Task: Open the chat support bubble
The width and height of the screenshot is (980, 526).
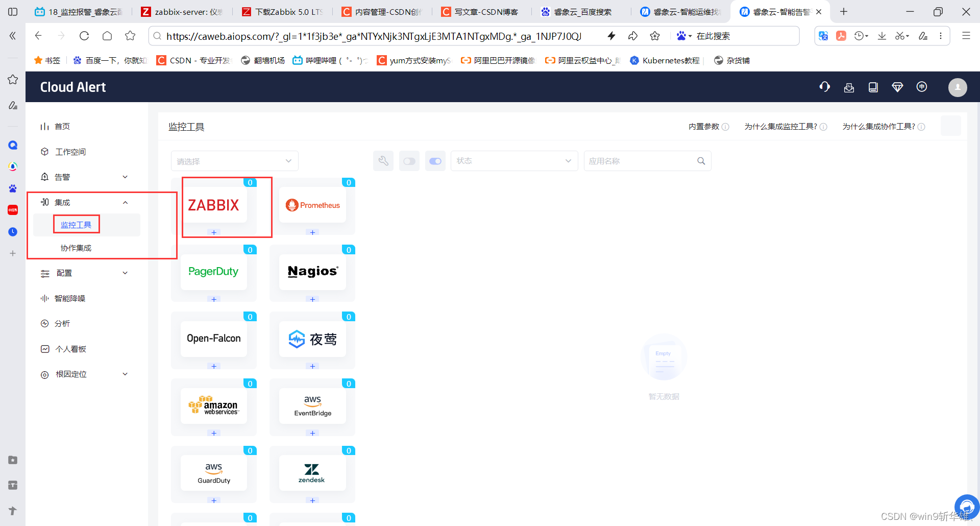Action: (967, 507)
